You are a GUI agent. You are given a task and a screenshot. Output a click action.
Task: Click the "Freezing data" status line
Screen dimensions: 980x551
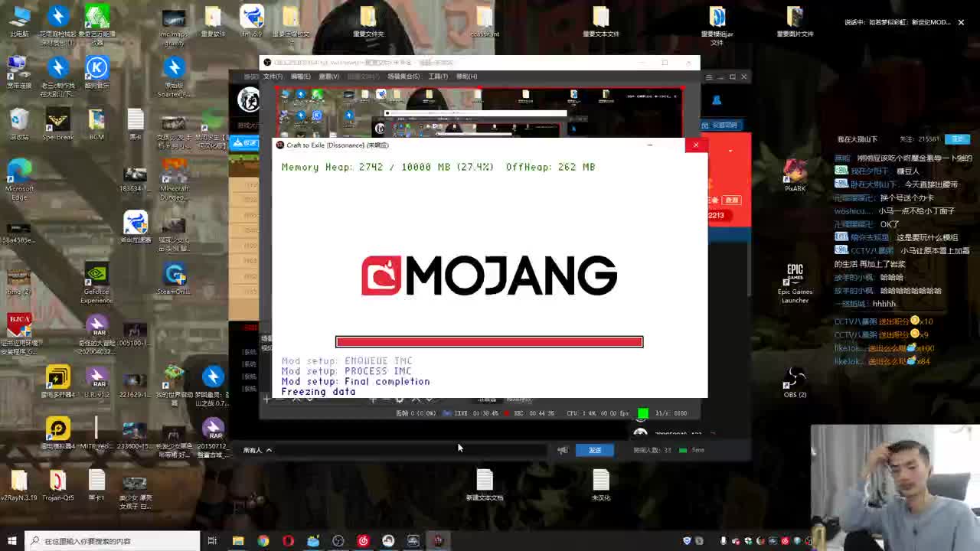pyautogui.click(x=318, y=392)
